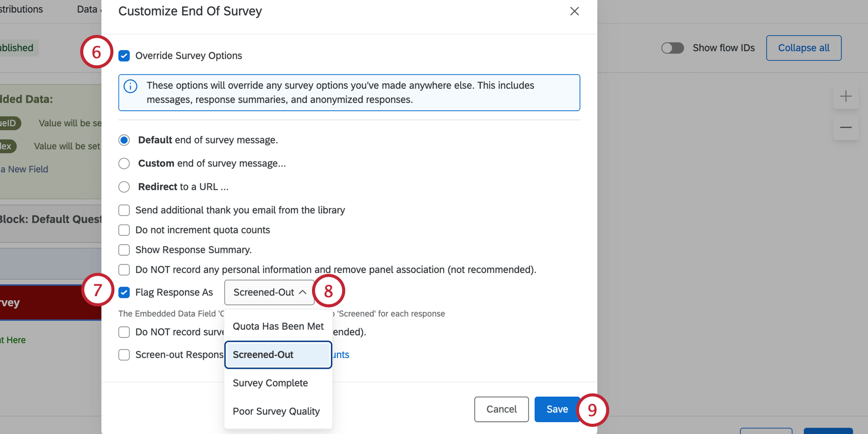The width and height of the screenshot is (868, 434).
Task: Click the zoom in plus icon
Action: coord(846,97)
